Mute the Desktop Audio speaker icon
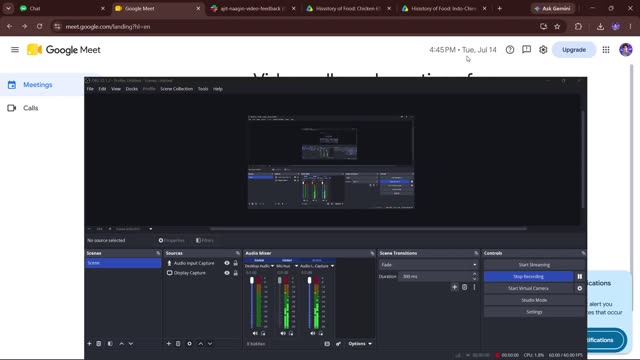Image resolution: width=640 pixels, height=360 pixels. pos(255,333)
